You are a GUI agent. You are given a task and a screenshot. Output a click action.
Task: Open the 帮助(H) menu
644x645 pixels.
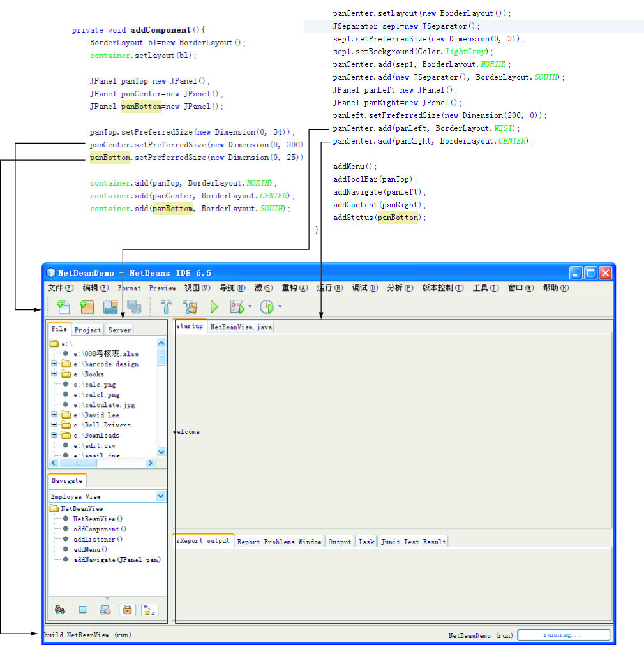click(x=556, y=288)
